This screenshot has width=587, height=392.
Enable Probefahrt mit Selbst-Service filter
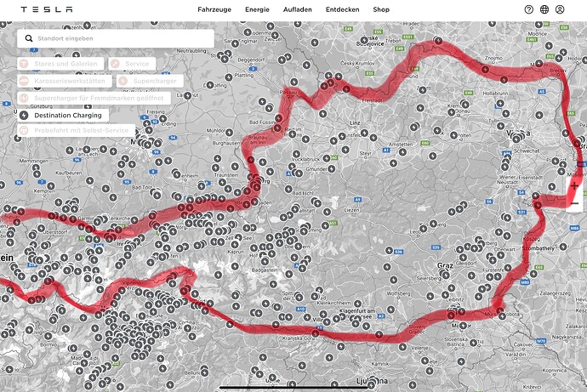point(76,130)
